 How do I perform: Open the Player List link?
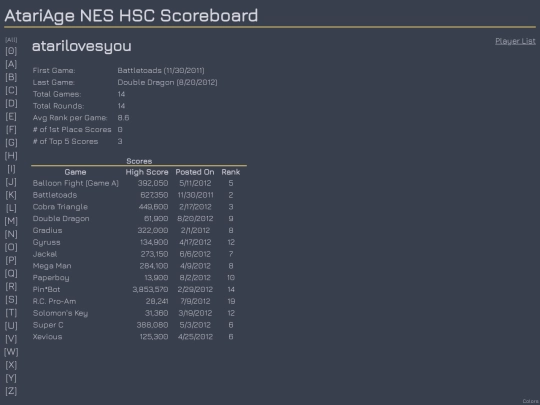tap(515, 41)
